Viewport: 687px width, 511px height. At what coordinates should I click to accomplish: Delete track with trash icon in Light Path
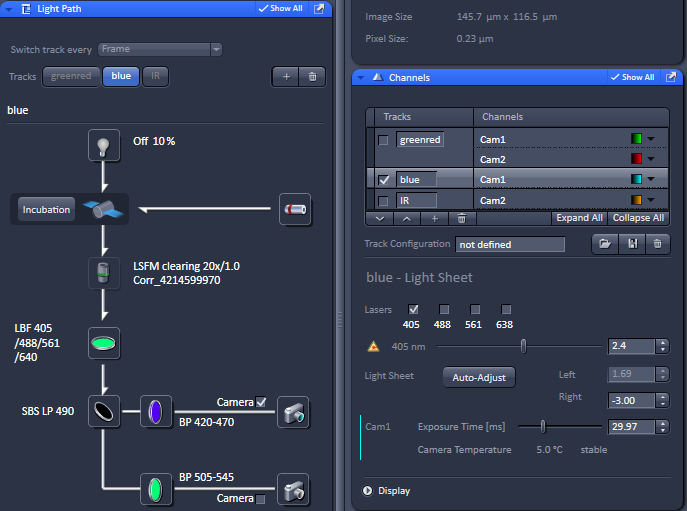point(312,76)
